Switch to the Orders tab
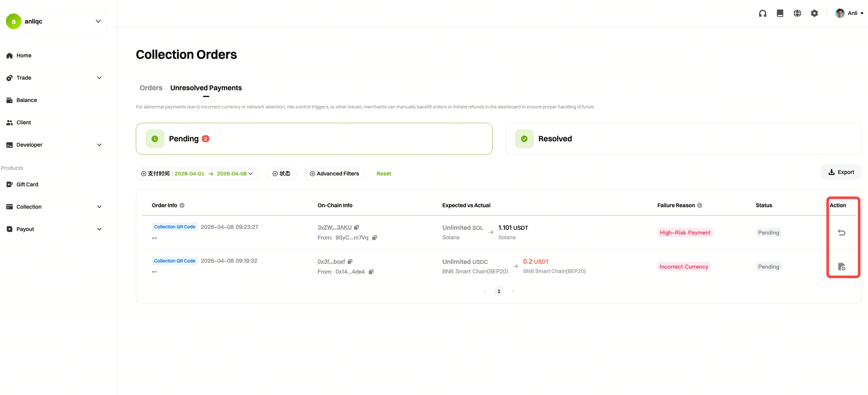 click(151, 88)
